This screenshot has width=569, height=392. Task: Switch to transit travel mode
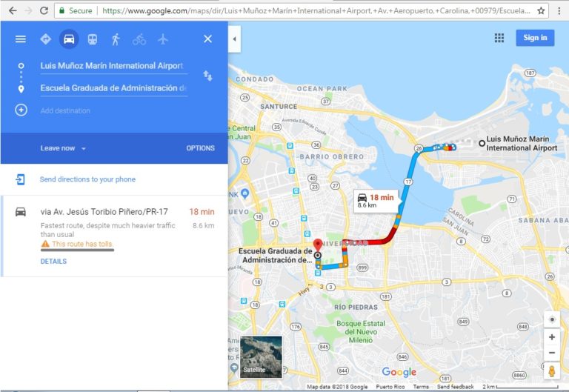coord(93,39)
